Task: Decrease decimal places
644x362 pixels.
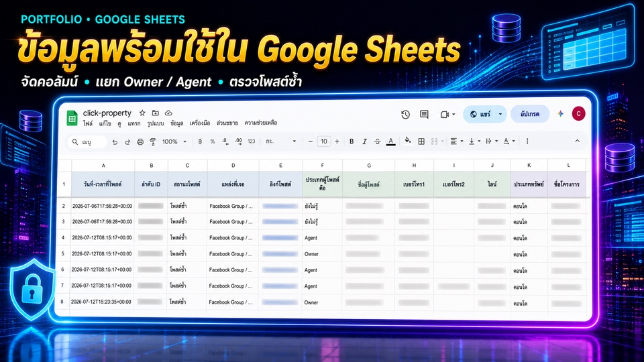Action: click(225, 141)
